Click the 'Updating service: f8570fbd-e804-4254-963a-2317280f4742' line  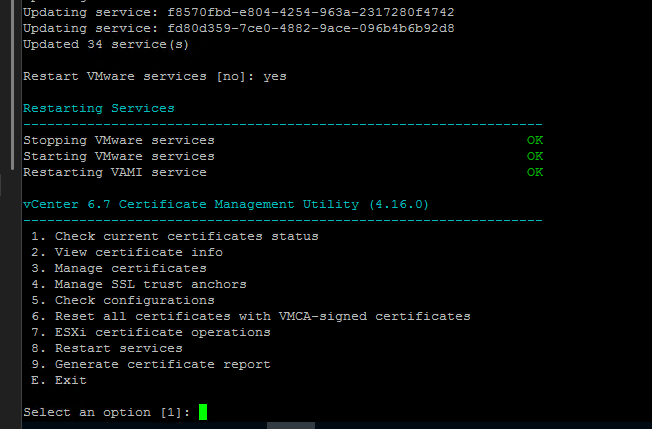pos(239,12)
